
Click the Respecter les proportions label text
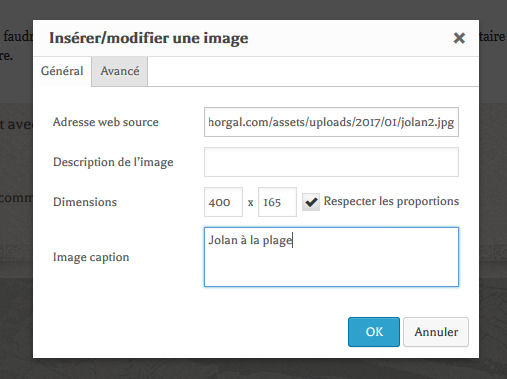tap(391, 201)
